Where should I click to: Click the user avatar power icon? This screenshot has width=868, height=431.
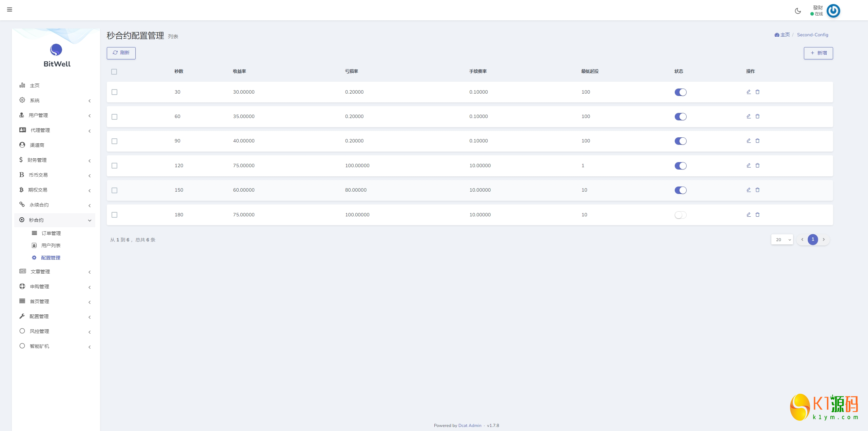tap(833, 11)
